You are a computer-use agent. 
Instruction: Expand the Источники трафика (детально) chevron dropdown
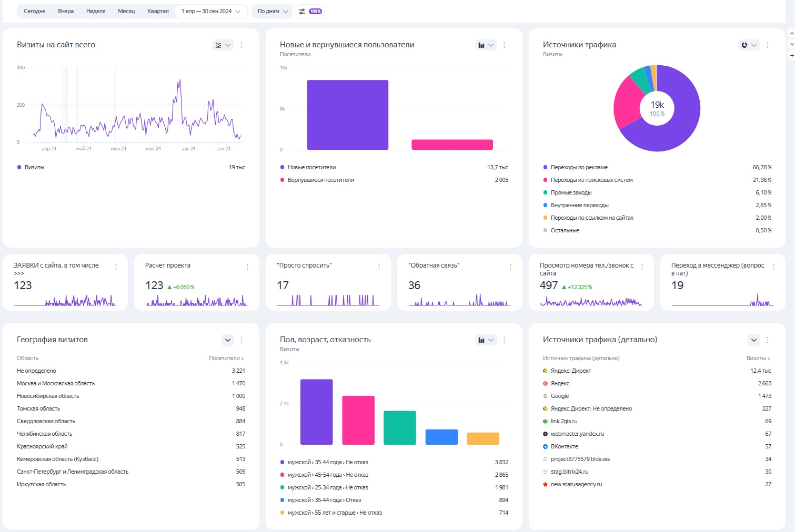pos(754,340)
